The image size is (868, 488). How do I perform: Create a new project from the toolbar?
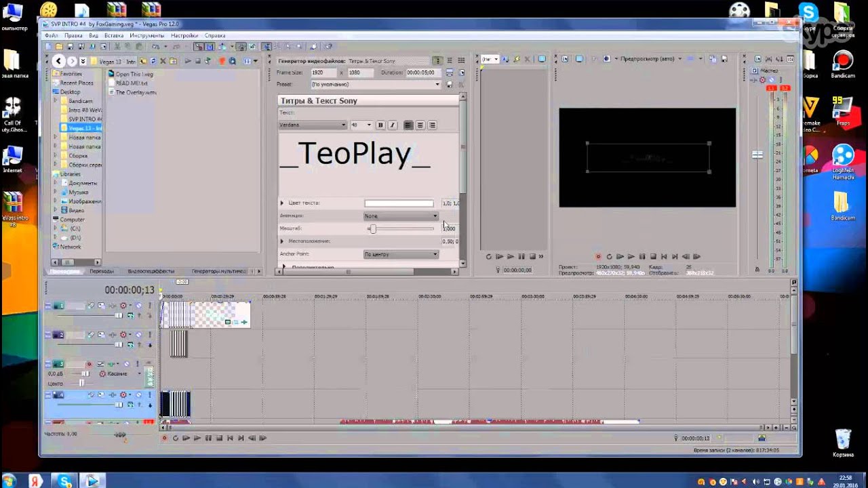(48, 47)
